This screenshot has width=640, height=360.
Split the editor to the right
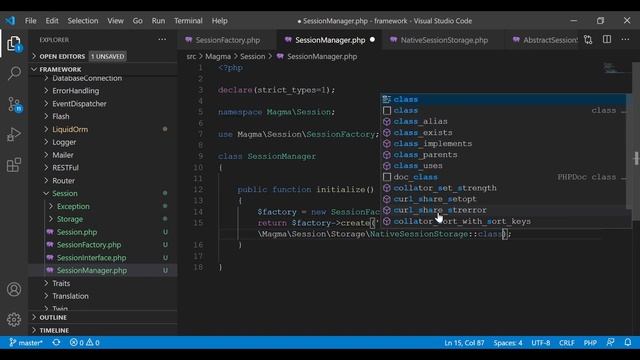click(x=607, y=40)
